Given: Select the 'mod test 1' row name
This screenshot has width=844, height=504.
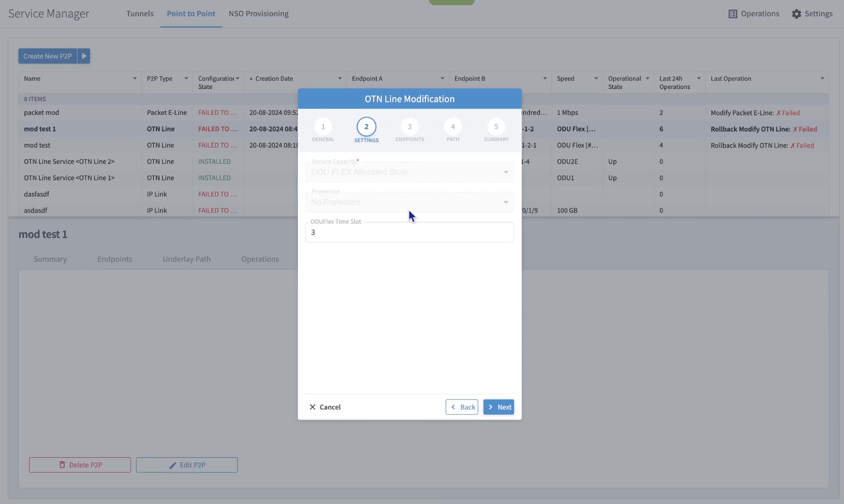Looking at the screenshot, I should point(40,129).
